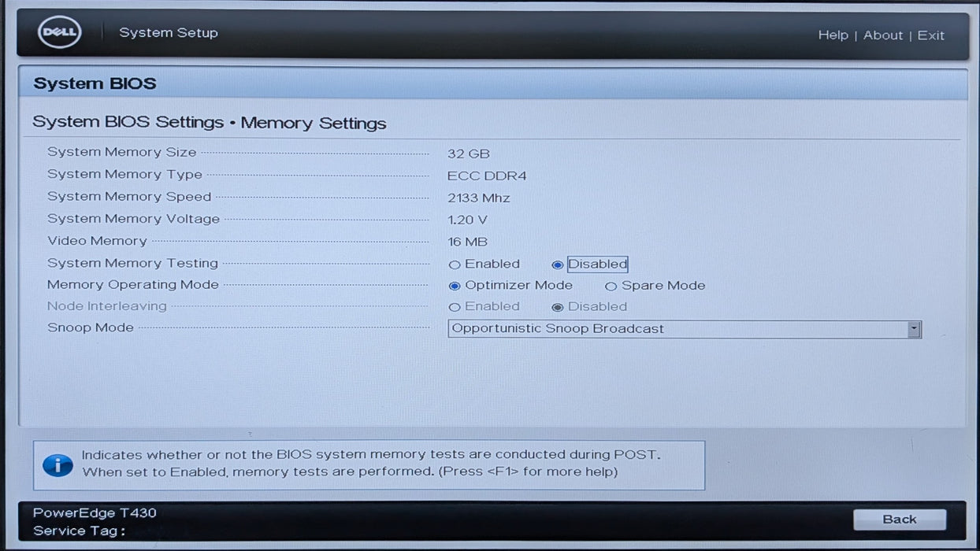980x551 pixels.
Task: Click the Back button
Action: [x=900, y=520]
